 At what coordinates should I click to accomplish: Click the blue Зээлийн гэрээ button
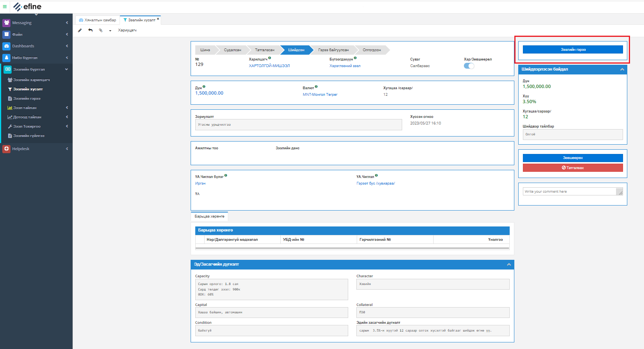coord(573,50)
